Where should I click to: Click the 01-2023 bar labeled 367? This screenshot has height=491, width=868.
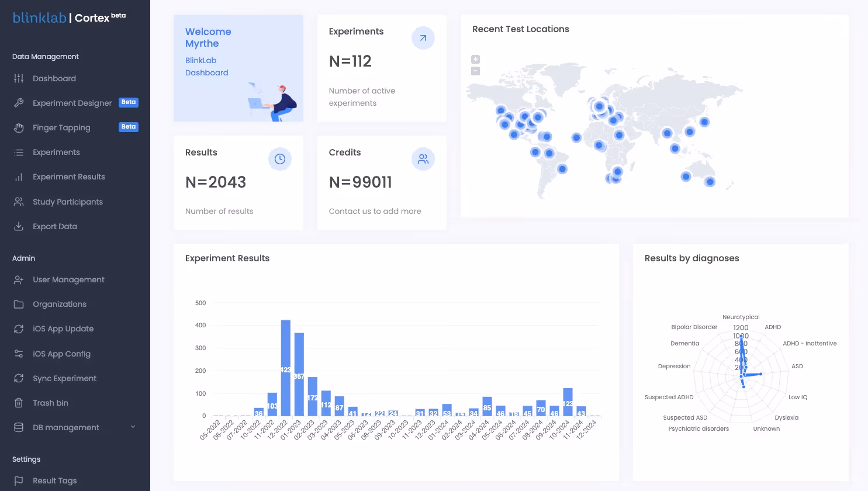tap(299, 374)
